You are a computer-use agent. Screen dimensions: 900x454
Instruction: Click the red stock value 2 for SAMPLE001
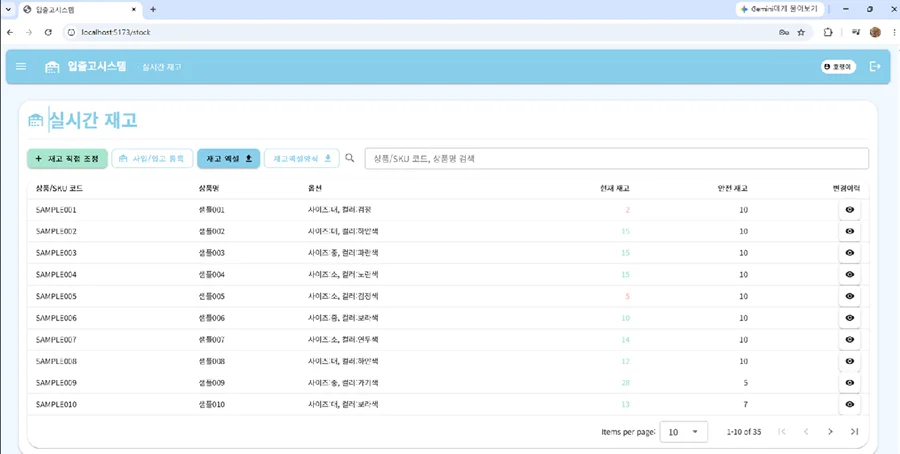point(627,210)
